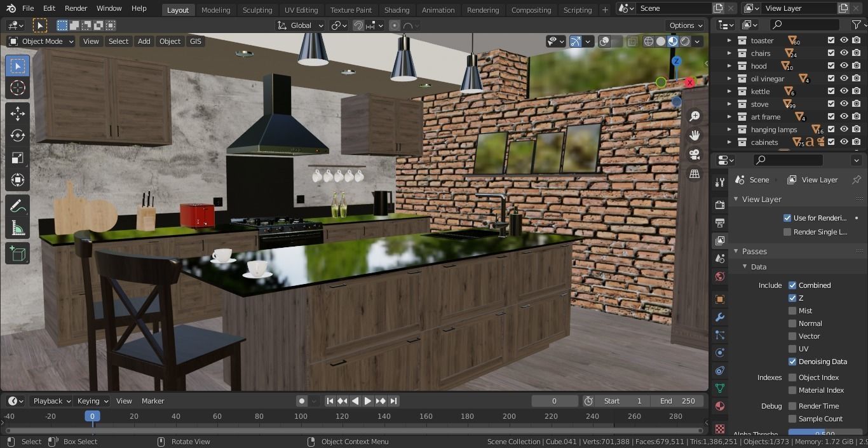Switch orthographic perspective grid icon
Image resolution: width=868 pixels, height=448 pixels.
point(695,173)
